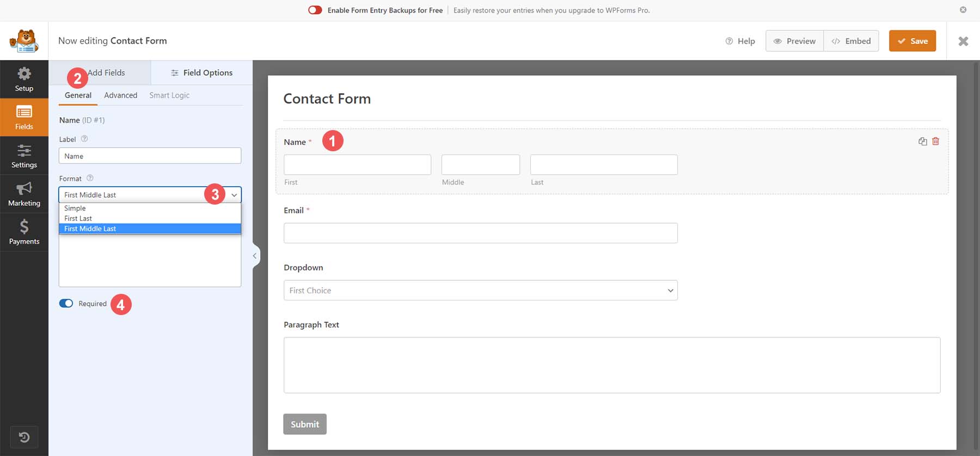Viewport: 980px width, 456px height.
Task: Duplicate the Name field
Action: click(922, 141)
